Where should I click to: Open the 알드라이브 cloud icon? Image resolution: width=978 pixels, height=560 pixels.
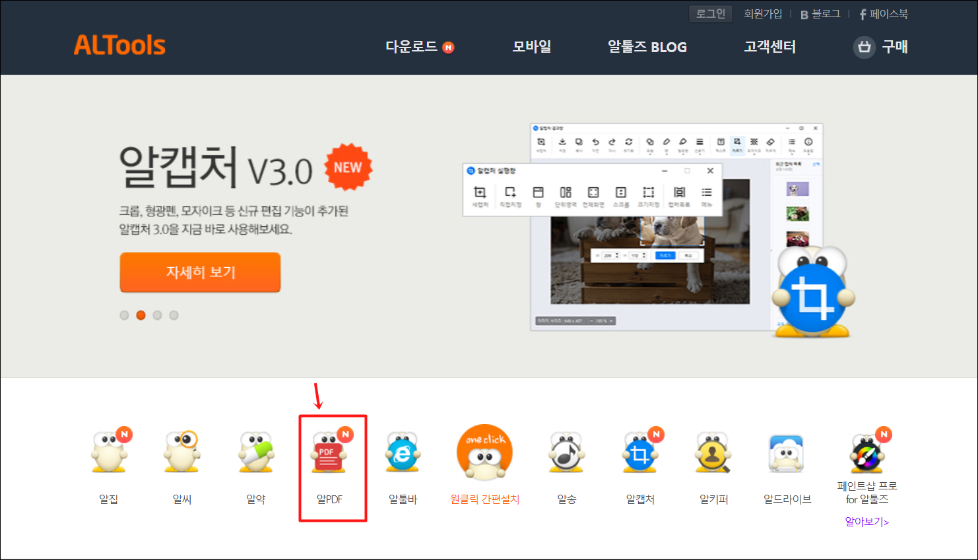[787, 454]
